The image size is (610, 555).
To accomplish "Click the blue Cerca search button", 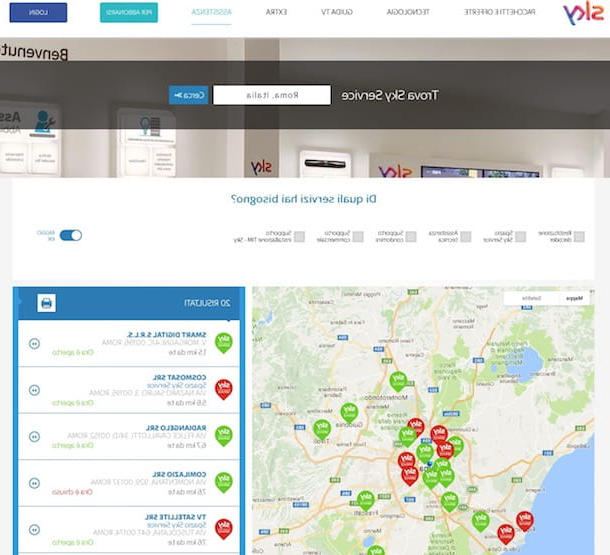I will [x=189, y=95].
